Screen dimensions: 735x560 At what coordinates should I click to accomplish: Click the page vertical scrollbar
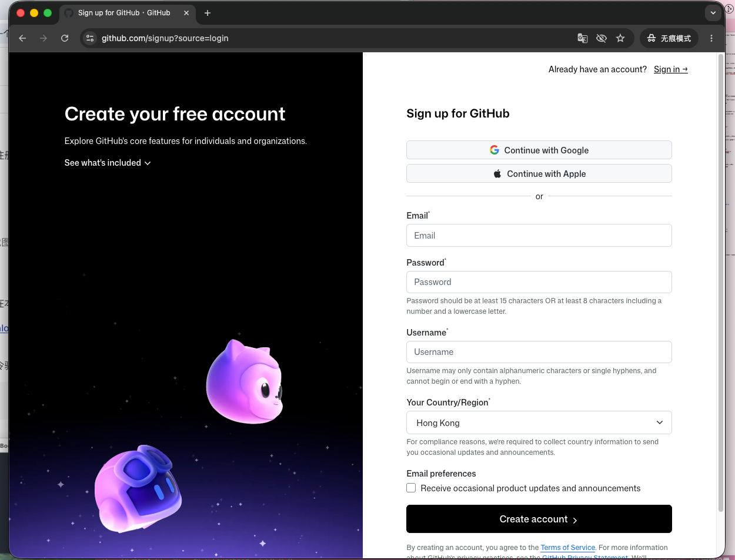[721, 282]
